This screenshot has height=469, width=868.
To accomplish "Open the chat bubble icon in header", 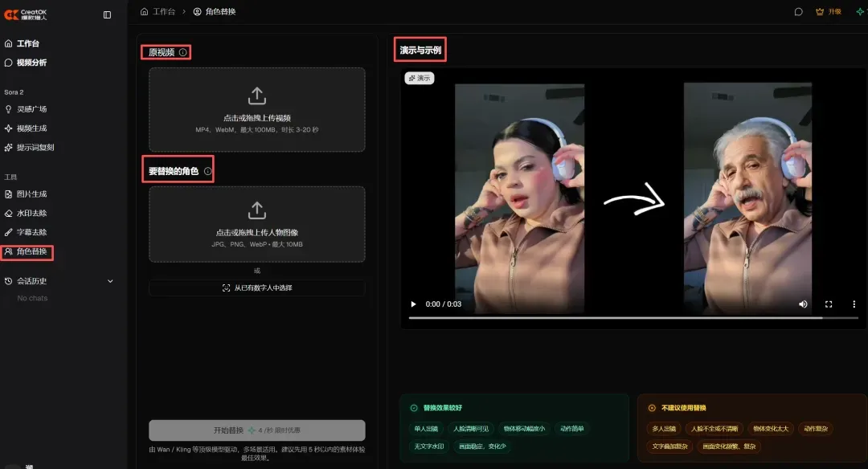I will pyautogui.click(x=798, y=11).
